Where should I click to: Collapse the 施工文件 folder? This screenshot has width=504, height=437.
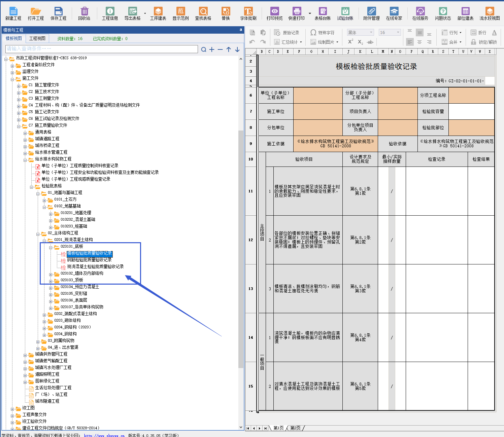tap(12, 79)
